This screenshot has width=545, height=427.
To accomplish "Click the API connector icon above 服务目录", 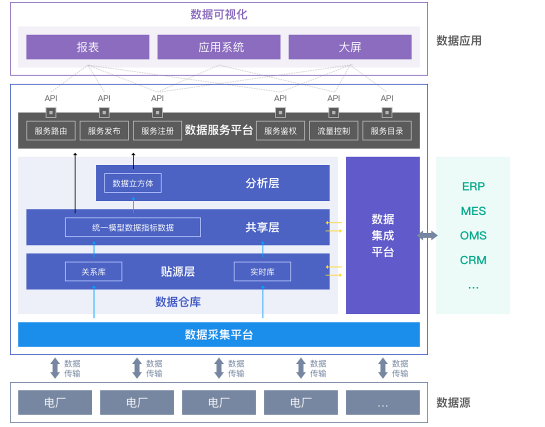I will point(387,113).
